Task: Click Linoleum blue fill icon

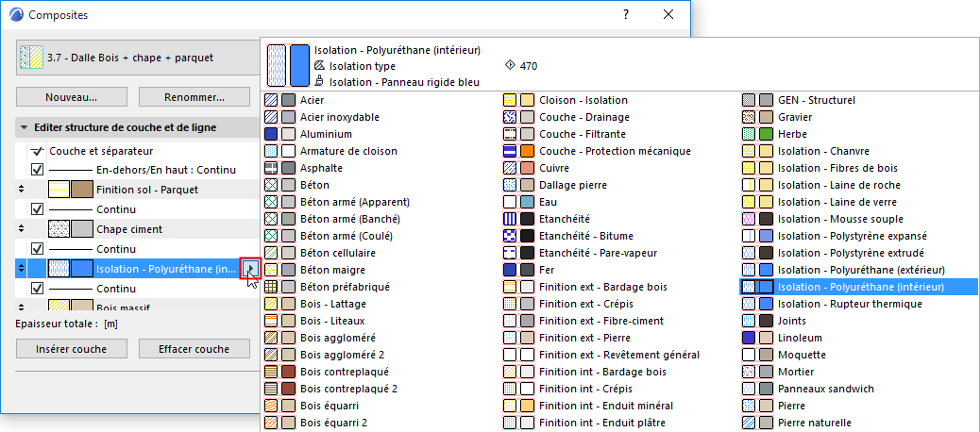Action: [x=748, y=338]
